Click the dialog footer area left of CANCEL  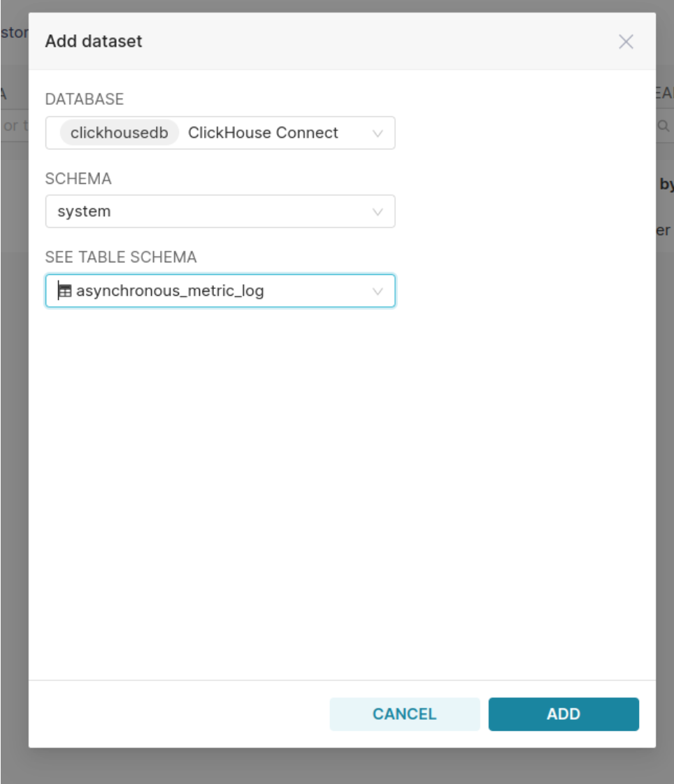[179, 714]
